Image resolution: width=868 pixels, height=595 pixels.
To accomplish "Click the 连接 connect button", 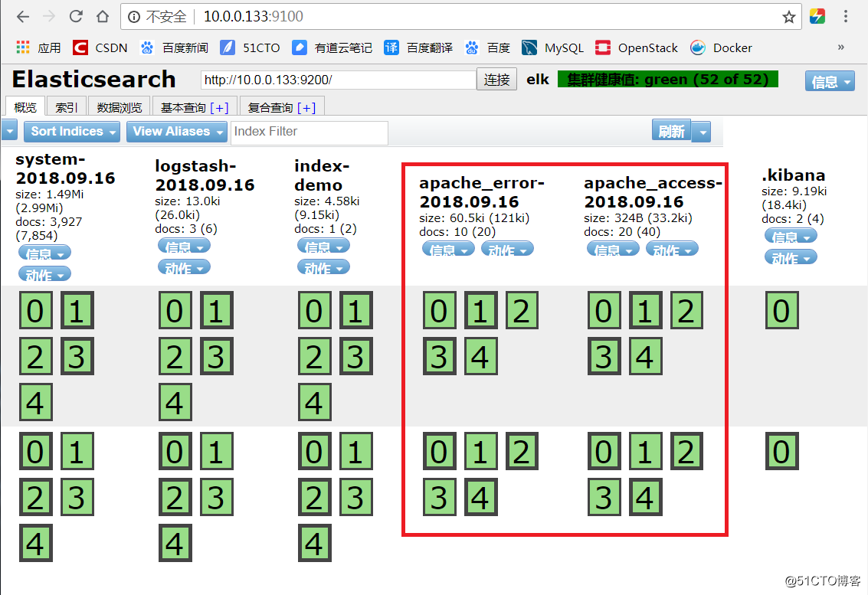I will (x=496, y=79).
